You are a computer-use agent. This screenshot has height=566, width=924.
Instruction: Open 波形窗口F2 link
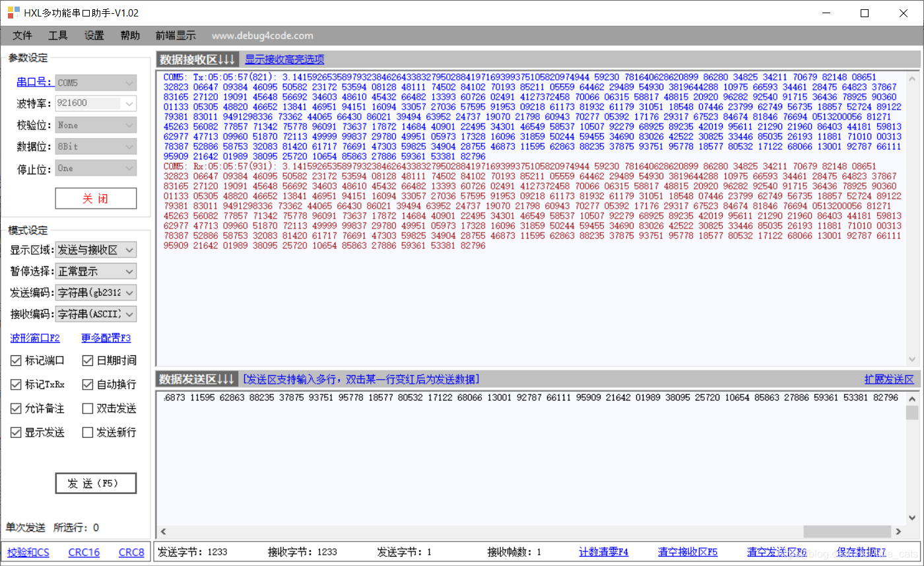(35, 338)
